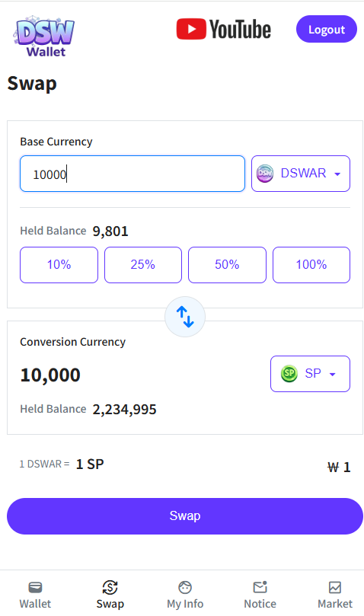Expand the SP conversion currency dropdown
Screen dimensions: 364x616
point(310,374)
